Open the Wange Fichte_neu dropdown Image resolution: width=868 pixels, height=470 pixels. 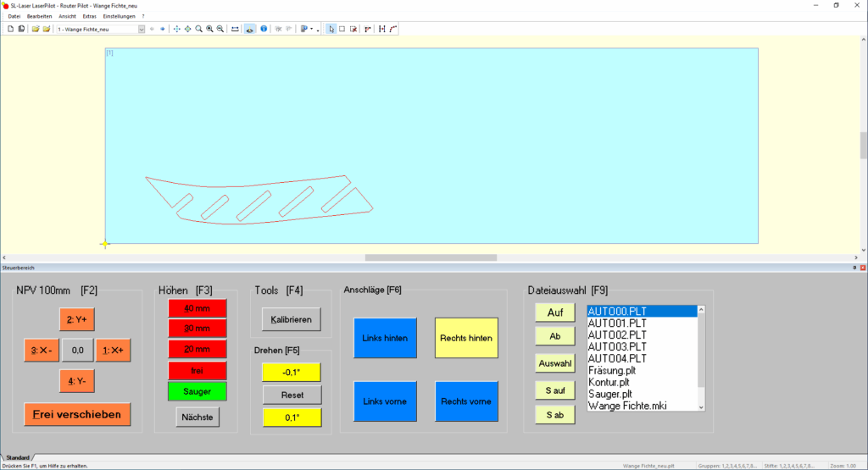point(142,29)
